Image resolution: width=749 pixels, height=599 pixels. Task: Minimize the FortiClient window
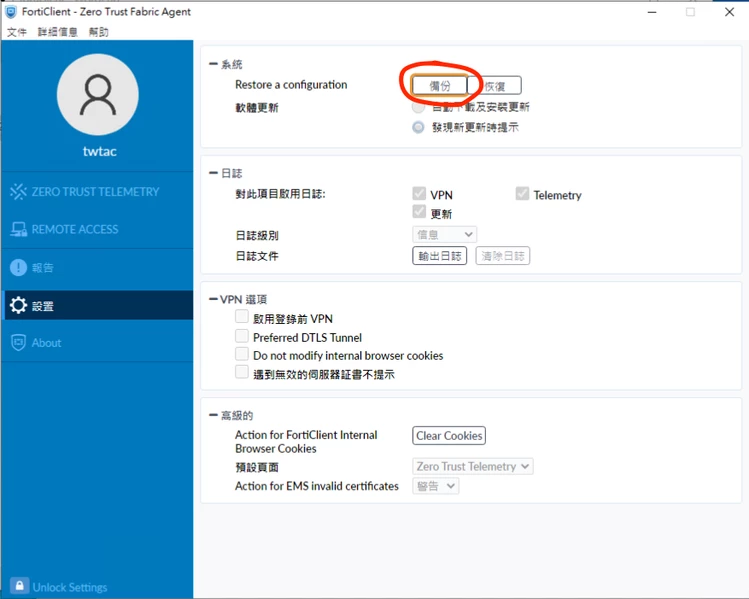click(652, 12)
